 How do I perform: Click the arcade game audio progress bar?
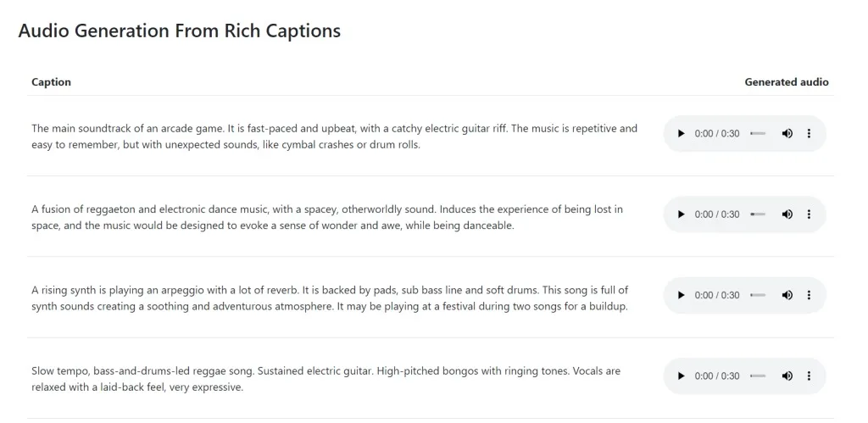(758, 134)
